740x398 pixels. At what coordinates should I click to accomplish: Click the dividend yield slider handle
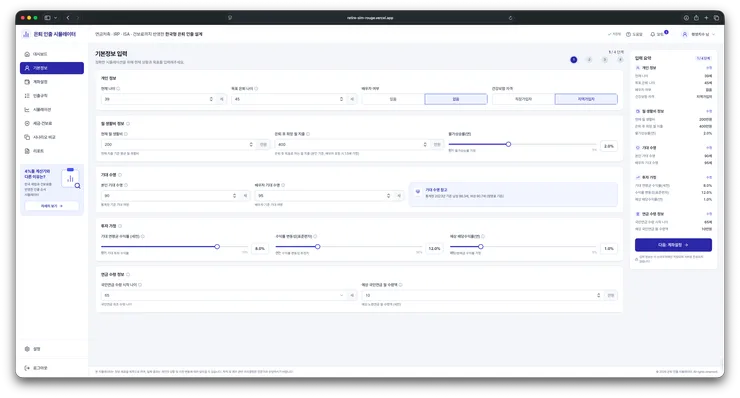click(480, 246)
